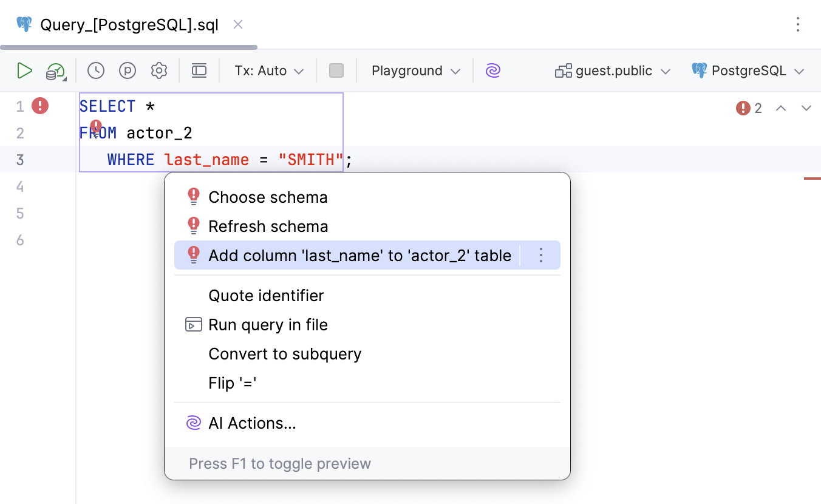Click the horizontal scrollbar under the tab bar
Image resolution: width=821 pixels, height=504 pixels.
(x=128, y=47)
